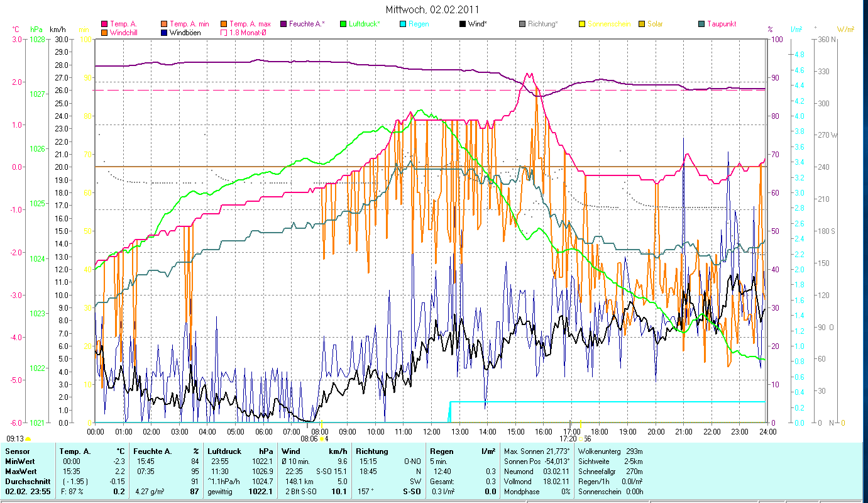Click the gray Richtung* legend square
Screen dimensions: 868x503
(522, 25)
